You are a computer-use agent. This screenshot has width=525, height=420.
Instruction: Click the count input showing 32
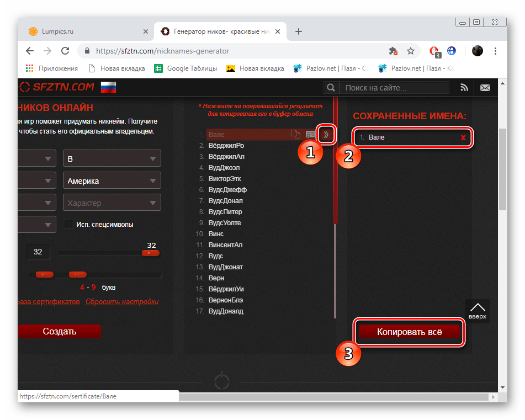(38, 252)
